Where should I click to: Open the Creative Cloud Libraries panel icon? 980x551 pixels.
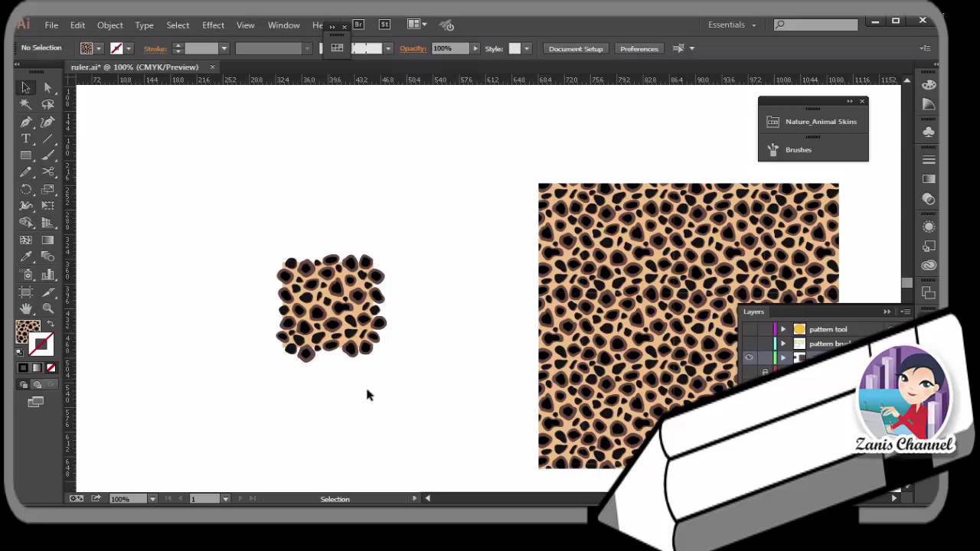click(929, 265)
